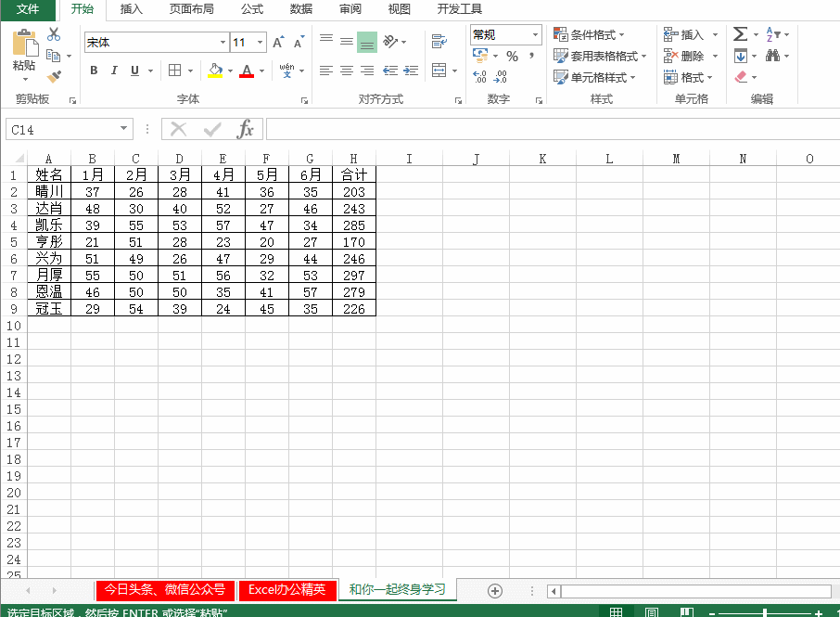Image resolution: width=840 pixels, height=617 pixels.
Task: Click the formula bar input
Action: point(553,129)
